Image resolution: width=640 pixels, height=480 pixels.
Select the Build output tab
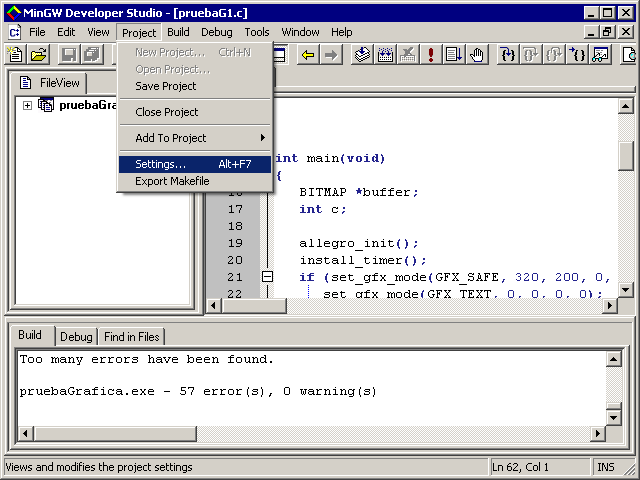click(30, 335)
